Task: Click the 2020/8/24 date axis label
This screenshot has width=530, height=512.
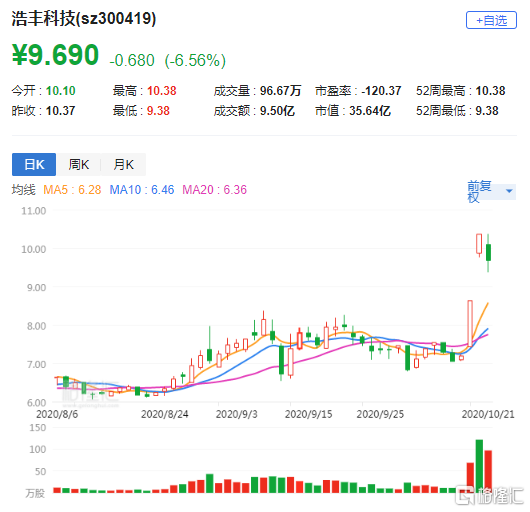Action: 165,414
